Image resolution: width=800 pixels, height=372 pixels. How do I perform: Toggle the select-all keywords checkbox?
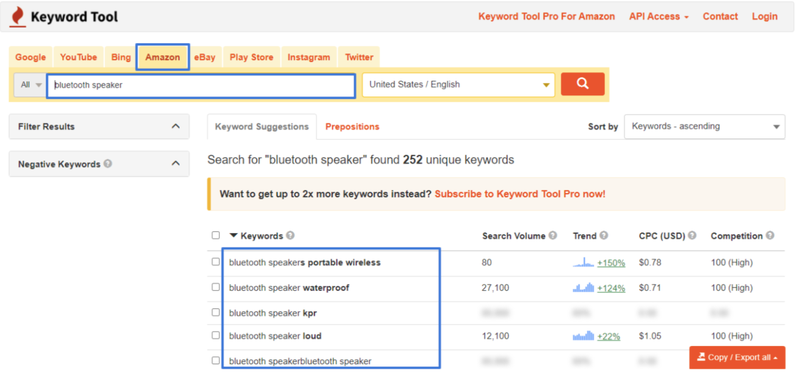216,235
